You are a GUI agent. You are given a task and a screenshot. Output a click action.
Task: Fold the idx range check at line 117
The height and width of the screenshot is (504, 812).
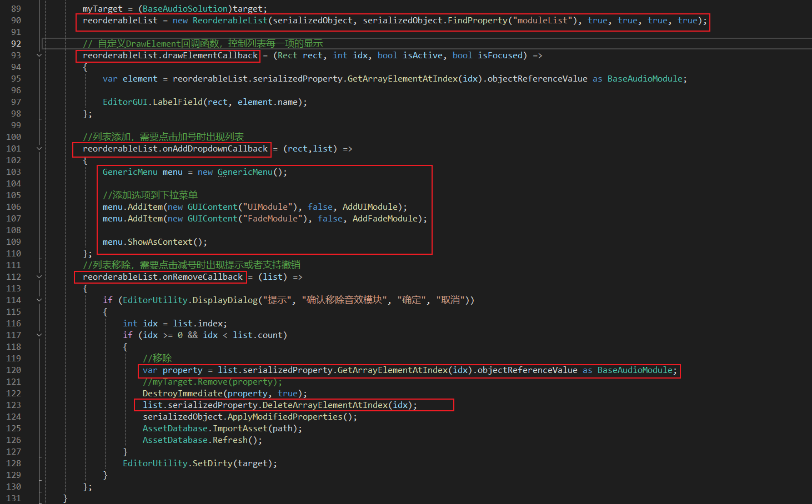pyautogui.click(x=39, y=335)
